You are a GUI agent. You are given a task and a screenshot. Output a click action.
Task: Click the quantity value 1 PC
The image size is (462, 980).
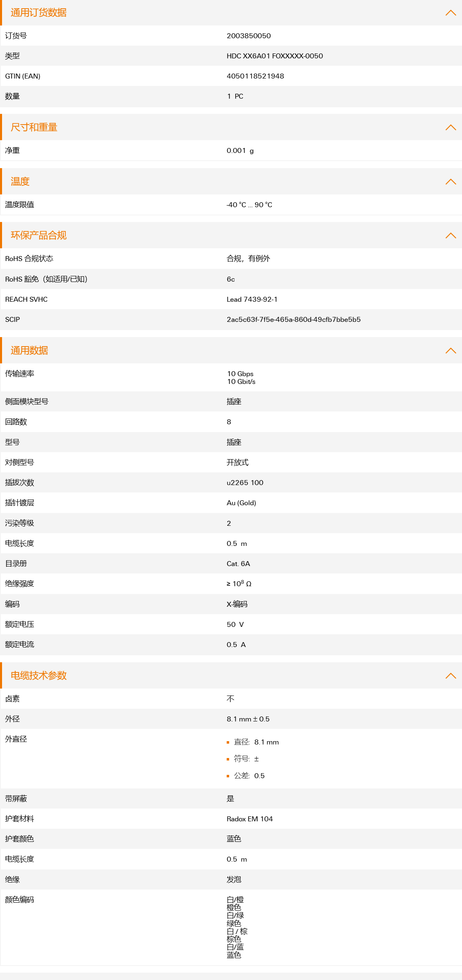pyautogui.click(x=235, y=96)
